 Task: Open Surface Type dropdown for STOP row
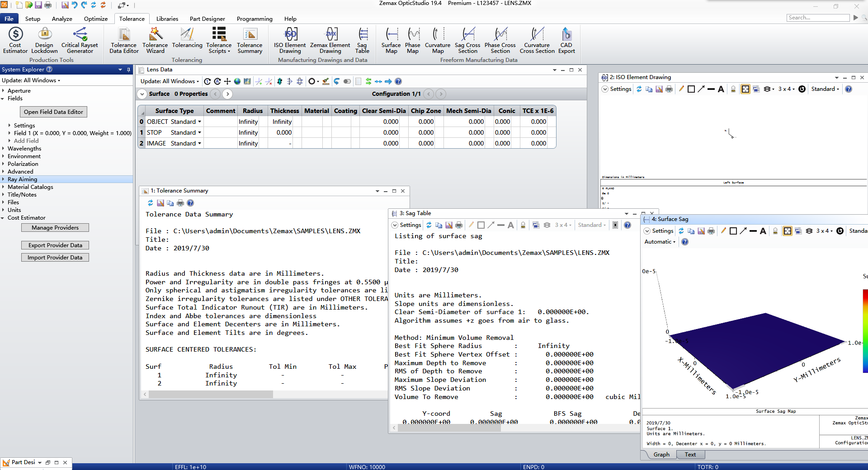pyautogui.click(x=199, y=132)
